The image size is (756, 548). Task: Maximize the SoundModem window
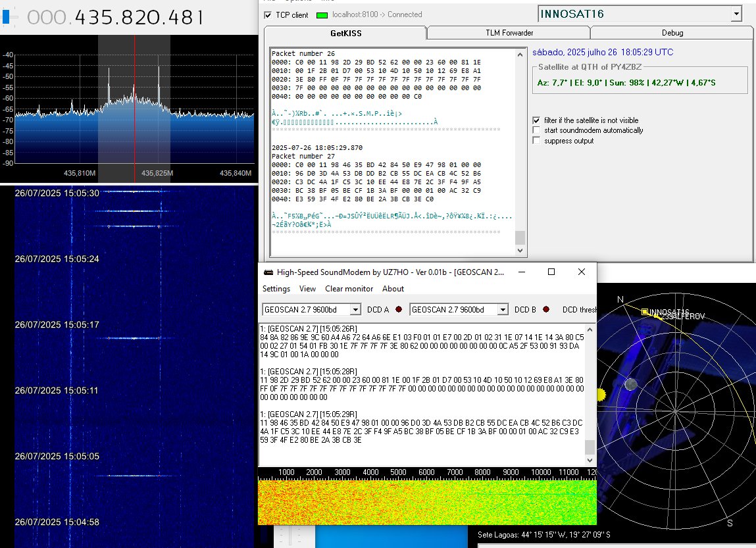point(551,272)
